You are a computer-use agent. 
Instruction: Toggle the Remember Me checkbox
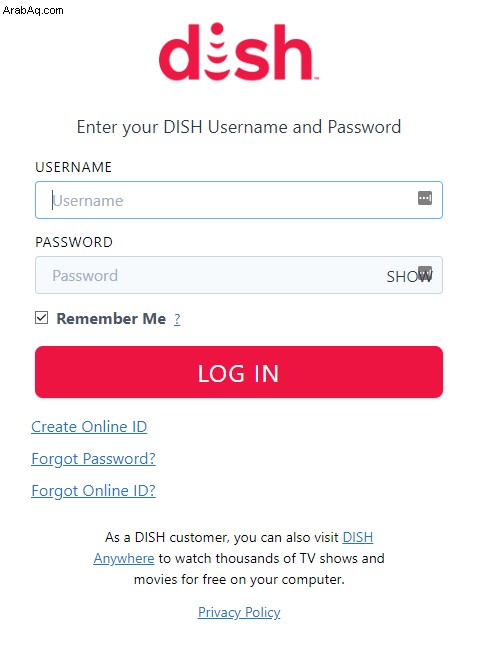point(41,318)
